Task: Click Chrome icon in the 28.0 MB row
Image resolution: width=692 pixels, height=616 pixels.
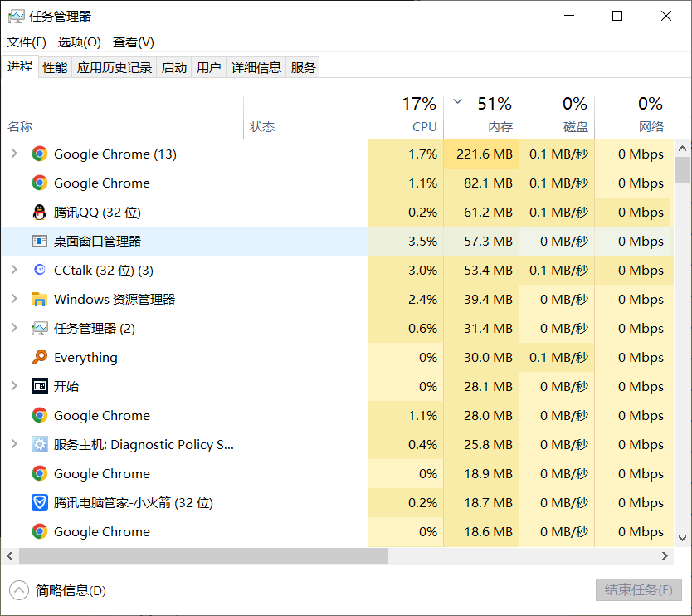Action: point(40,415)
